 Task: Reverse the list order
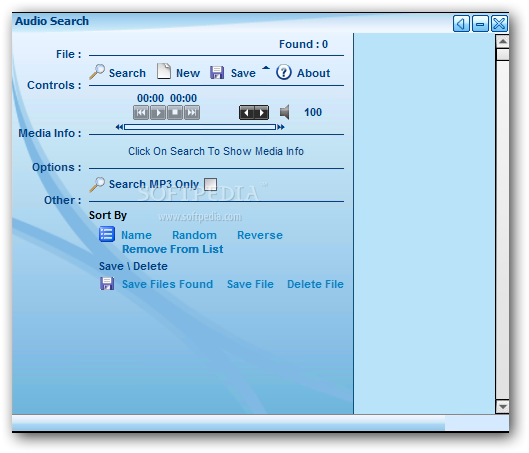coord(260,235)
